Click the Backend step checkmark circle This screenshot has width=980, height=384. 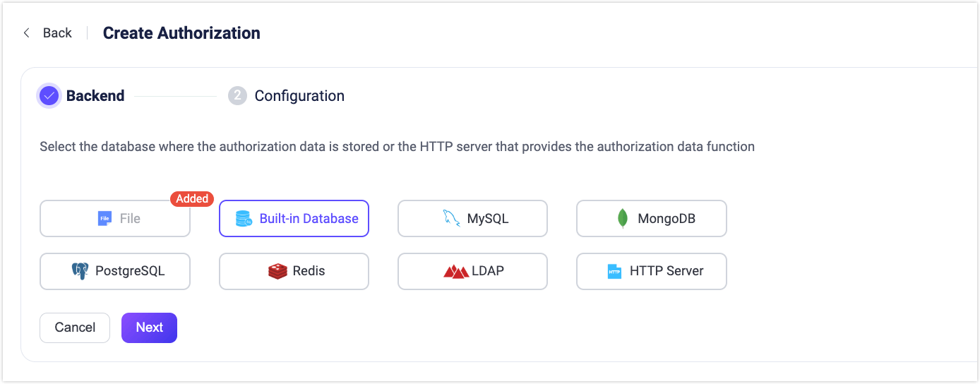tap(49, 96)
